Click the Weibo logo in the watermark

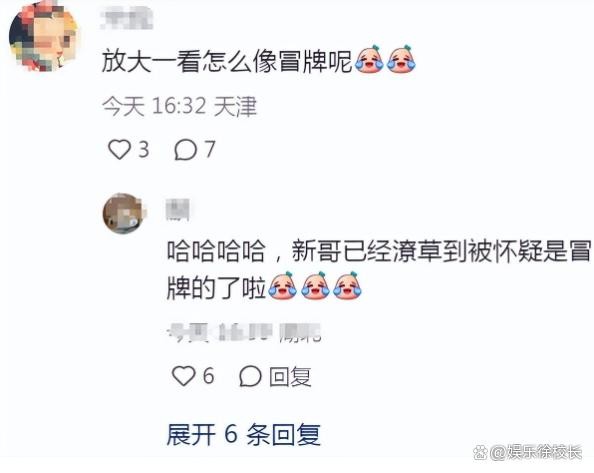480,451
